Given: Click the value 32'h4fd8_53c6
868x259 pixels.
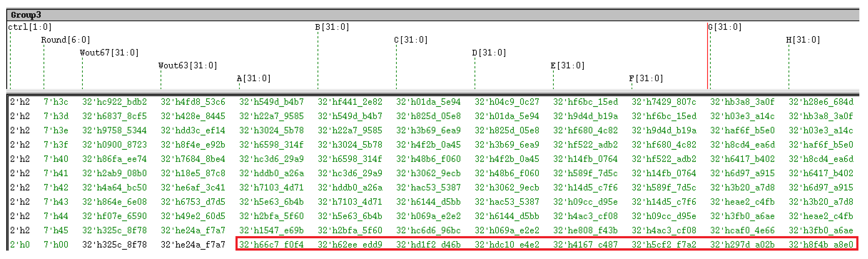Looking at the screenshot, I should pyautogui.click(x=193, y=102).
